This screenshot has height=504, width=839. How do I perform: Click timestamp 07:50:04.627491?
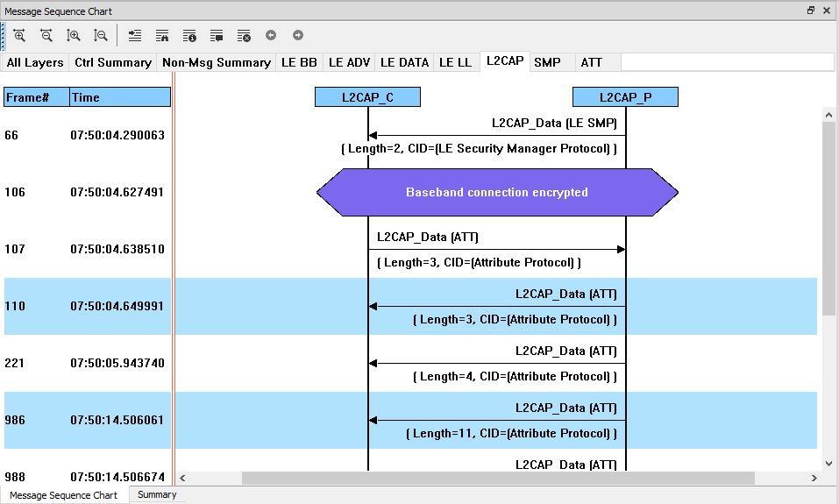pyautogui.click(x=117, y=192)
